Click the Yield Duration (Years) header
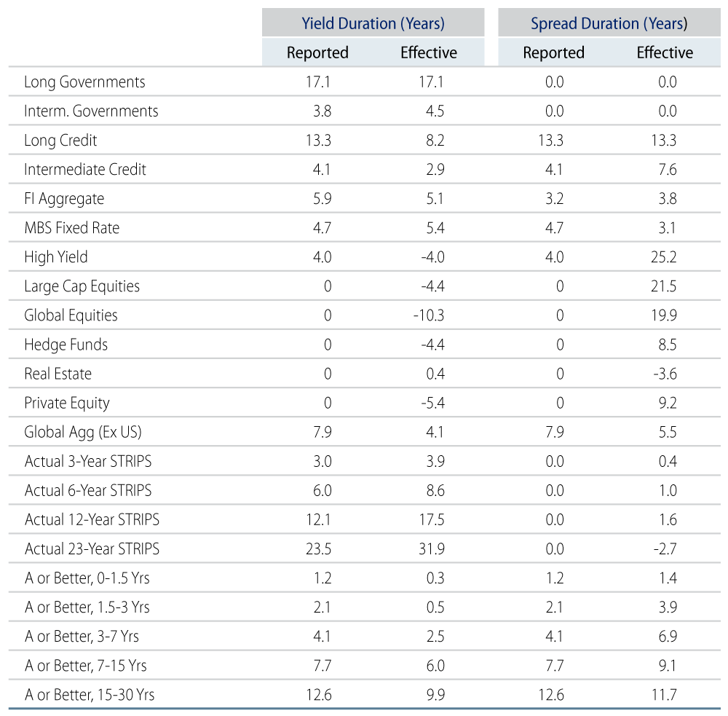 373,23
